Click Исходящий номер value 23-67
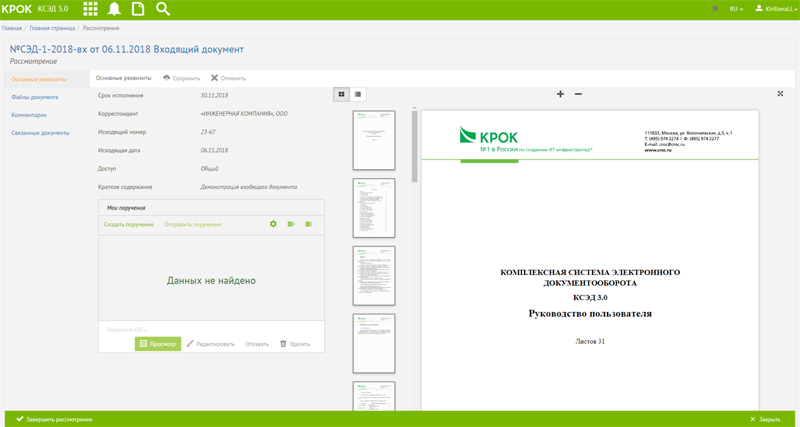800x427 pixels. (208, 132)
